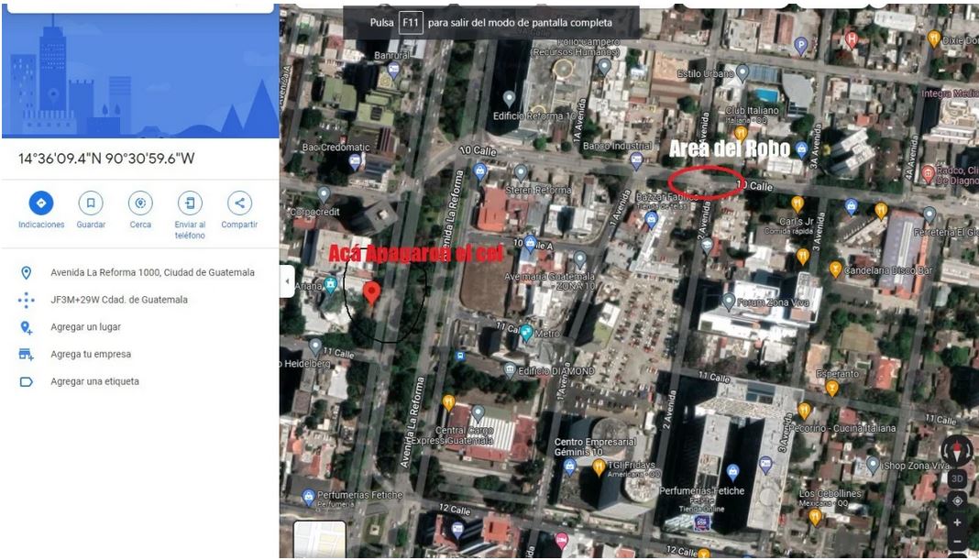Screen dimensions: 979x560
Task: Open the Carl's Jr restaurant marker
Action: [797, 203]
